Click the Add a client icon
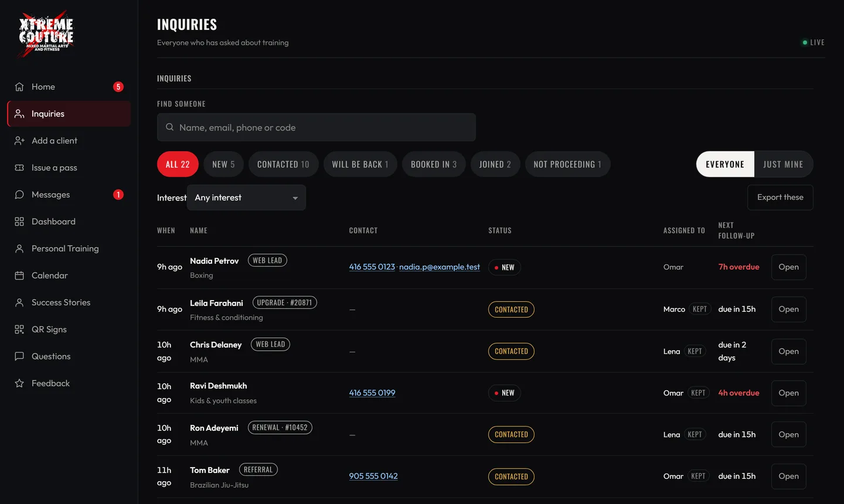844x504 pixels. point(19,141)
